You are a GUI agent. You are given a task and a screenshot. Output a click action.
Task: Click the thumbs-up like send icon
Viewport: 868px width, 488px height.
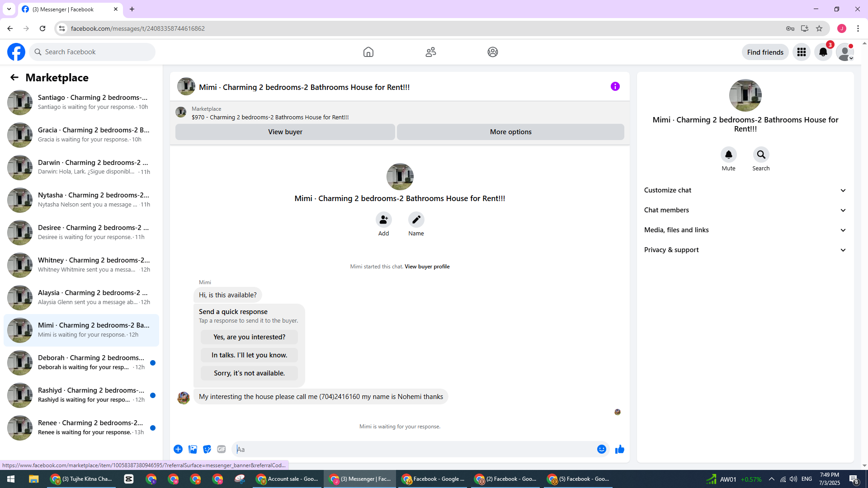pos(619,449)
